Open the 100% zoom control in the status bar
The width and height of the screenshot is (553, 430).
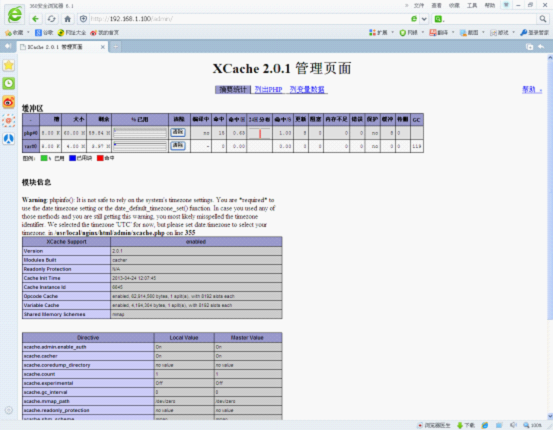click(533, 425)
